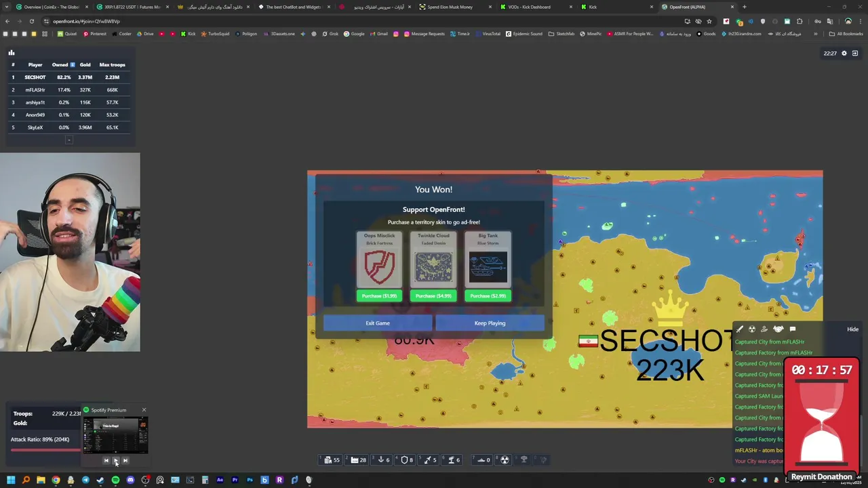Switch to Overview CoinEx tab

[x=52, y=7]
